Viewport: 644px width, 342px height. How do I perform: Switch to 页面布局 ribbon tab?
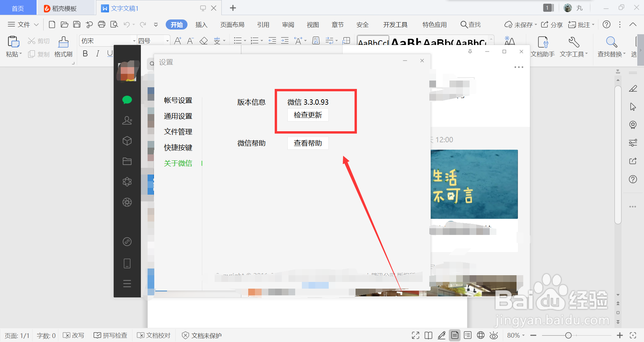click(x=232, y=25)
